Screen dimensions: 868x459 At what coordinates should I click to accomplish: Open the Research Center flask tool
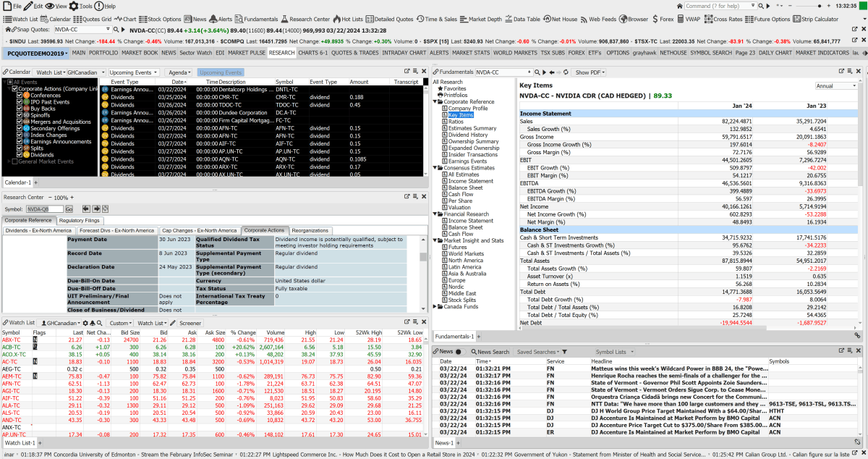click(x=306, y=19)
